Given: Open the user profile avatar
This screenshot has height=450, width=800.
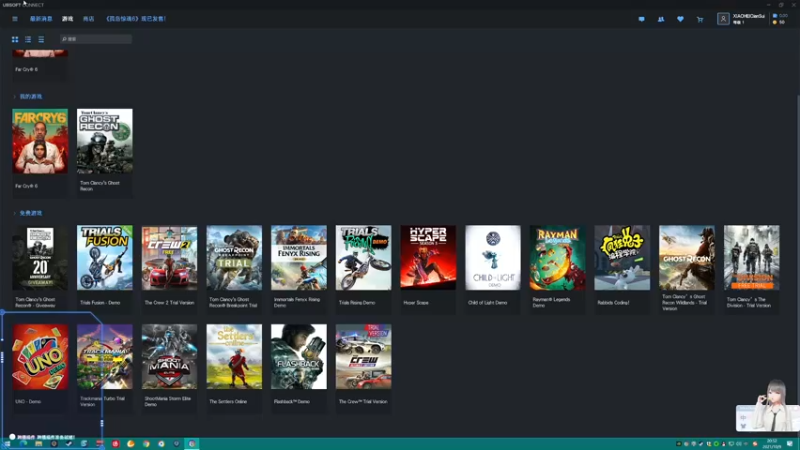Looking at the screenshot, I should point(723,19).
